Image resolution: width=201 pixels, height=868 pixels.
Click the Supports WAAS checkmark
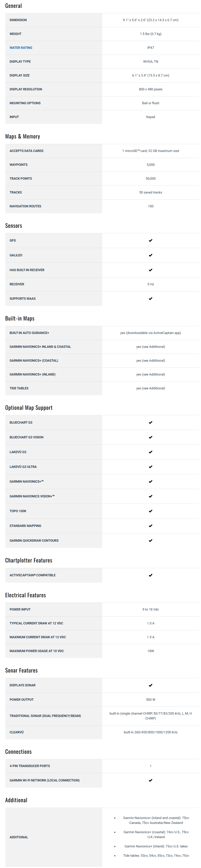tap(150, 299)
